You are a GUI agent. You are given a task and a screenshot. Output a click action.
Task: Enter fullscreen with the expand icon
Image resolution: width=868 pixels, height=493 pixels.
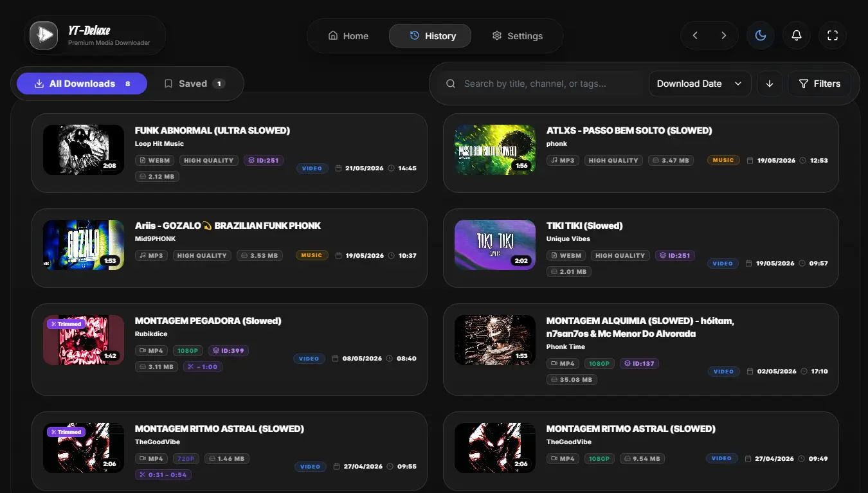point(833,35)
